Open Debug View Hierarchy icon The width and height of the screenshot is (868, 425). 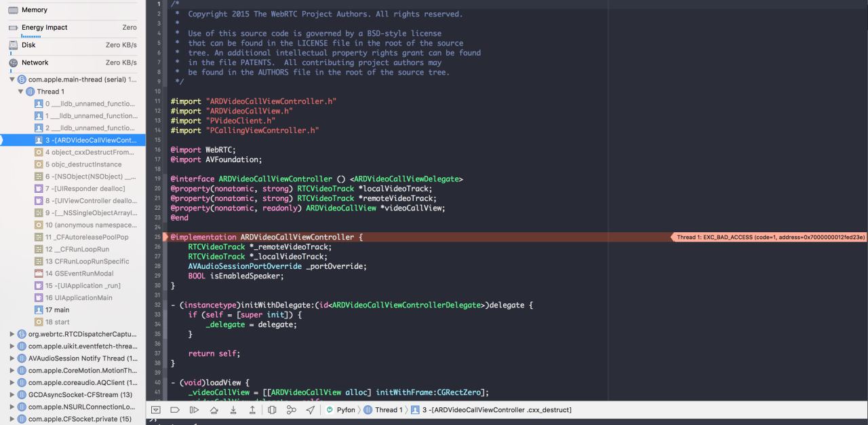tap(272, 410)
